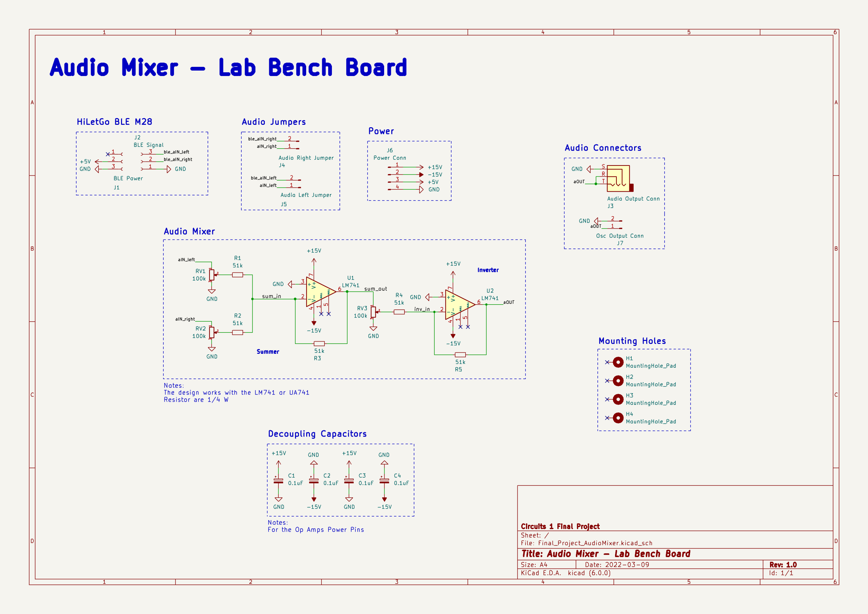Screen dimensions: 868x614
Task: Click the RV3 potentiometer symbol
Action: [x=374, y=312]
